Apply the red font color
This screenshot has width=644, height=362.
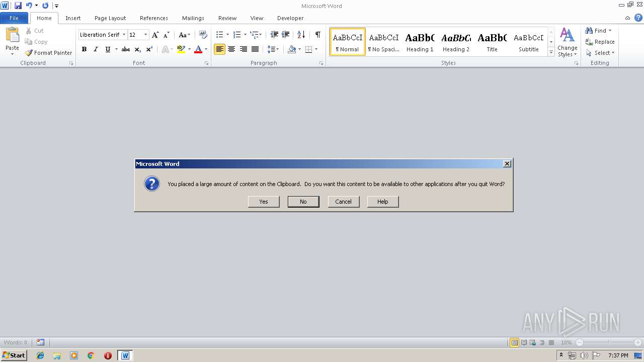(x=198, y=49)
